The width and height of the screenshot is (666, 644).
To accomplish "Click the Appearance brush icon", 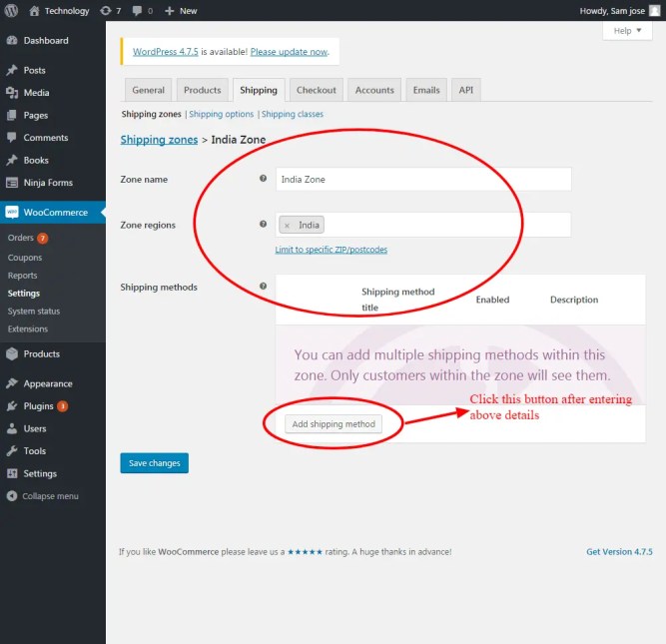I will [x=12, y=383].
